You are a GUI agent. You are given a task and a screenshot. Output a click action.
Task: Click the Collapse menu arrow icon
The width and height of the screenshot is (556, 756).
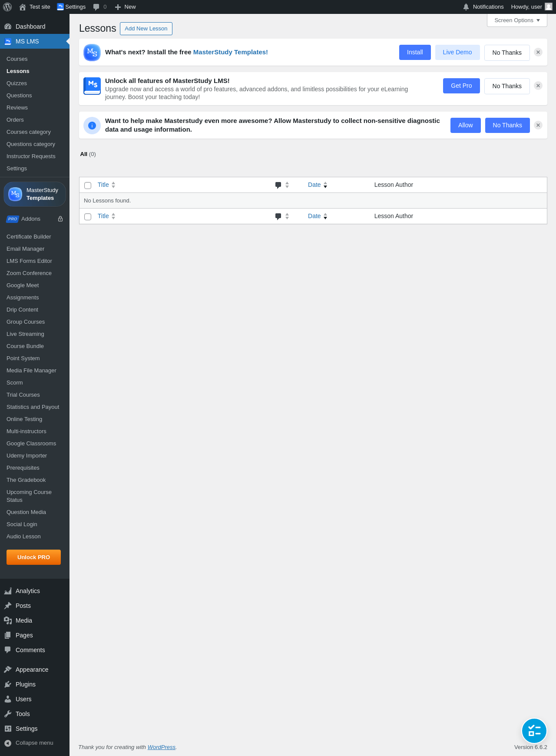click(8, 743)
